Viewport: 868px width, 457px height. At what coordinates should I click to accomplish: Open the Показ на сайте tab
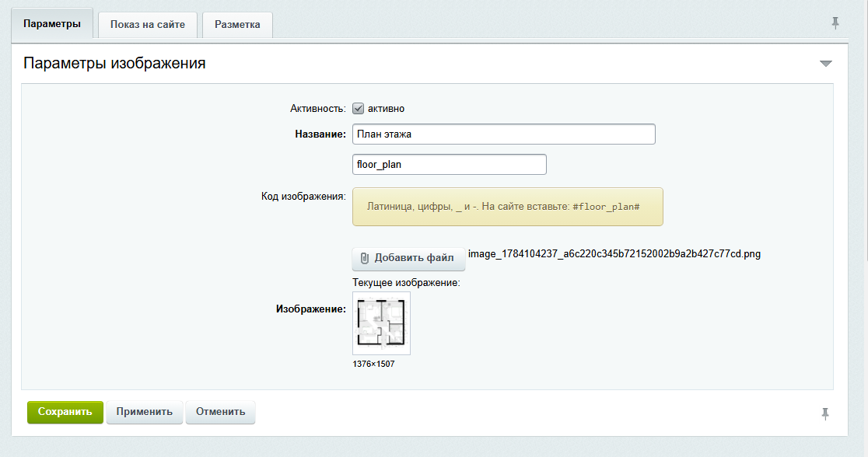point(148,24)
